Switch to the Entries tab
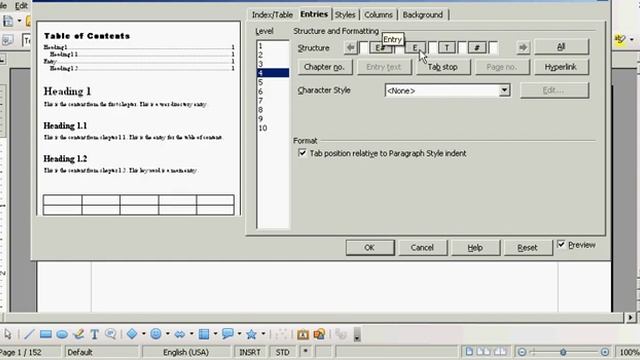 pos(314,14)
